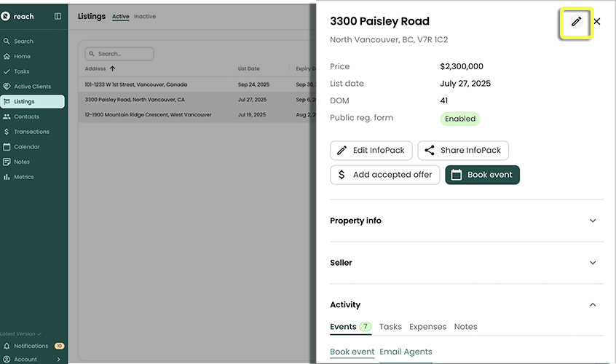Click the Share InfoPack button

coord(463,151)
